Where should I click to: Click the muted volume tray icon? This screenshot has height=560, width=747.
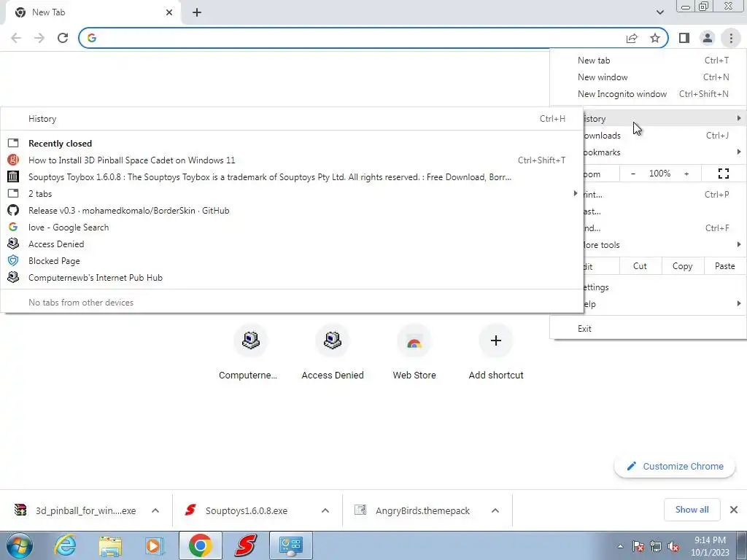[673, 547]
